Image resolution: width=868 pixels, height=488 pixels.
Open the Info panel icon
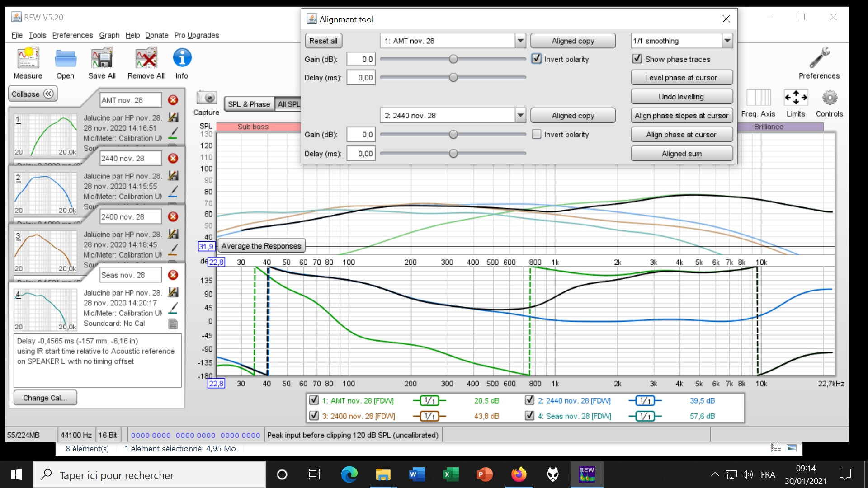[182, 58]
